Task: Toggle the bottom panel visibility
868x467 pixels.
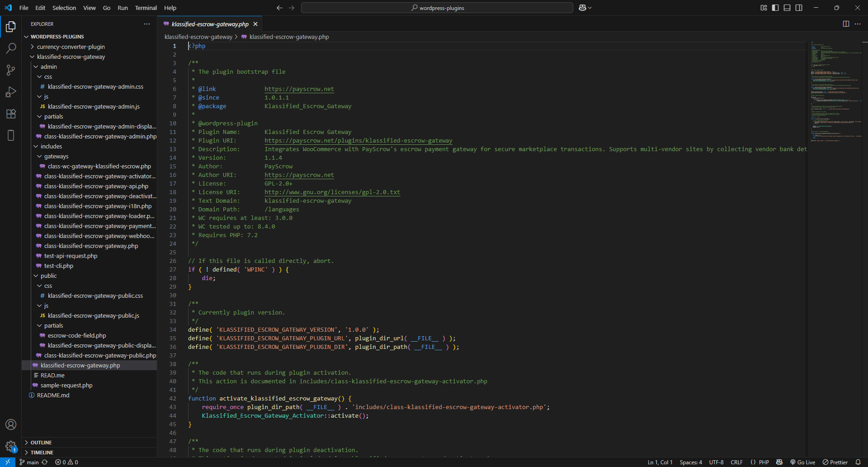Action: [x=787, y=8]
